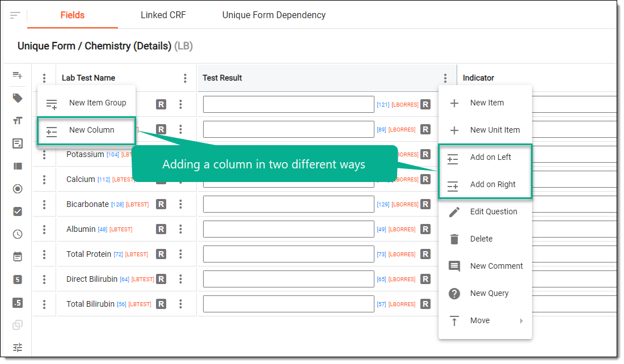Click the Calcium row label
This screenshot has width=624, height=364.
81,179
